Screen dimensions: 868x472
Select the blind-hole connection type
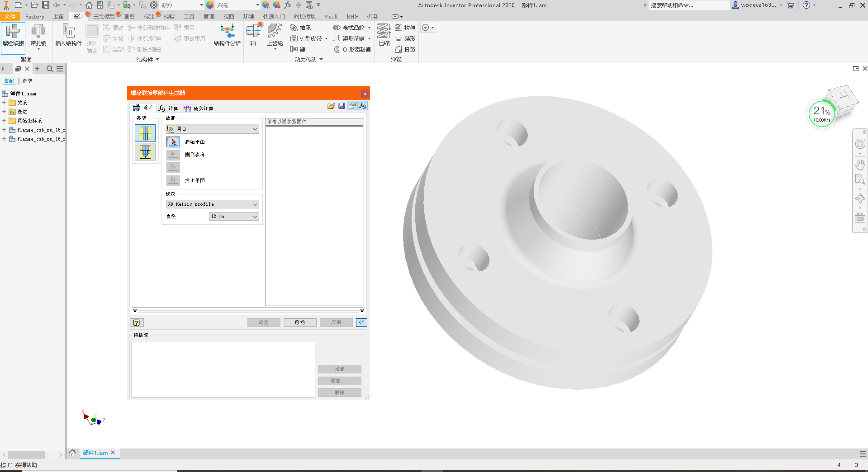[145, 152]
